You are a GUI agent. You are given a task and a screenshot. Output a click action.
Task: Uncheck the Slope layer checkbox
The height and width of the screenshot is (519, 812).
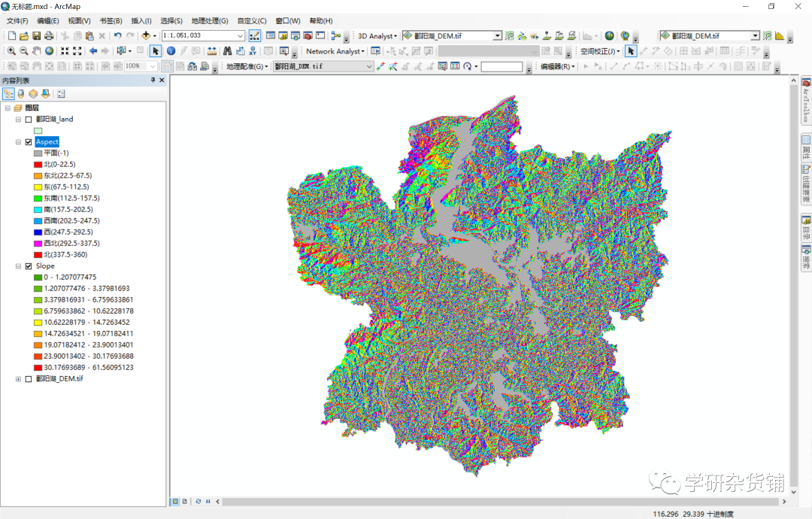pyautogui.click(x=28, y=266)
